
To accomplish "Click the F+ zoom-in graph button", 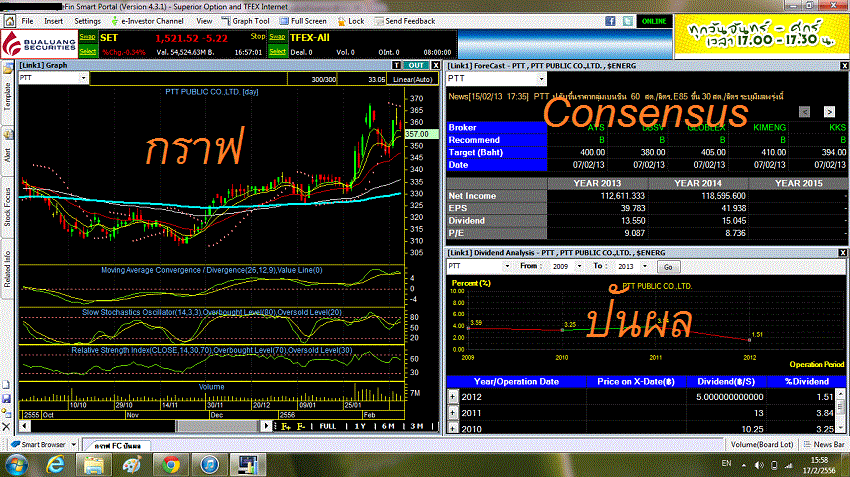I will [286, 427].
